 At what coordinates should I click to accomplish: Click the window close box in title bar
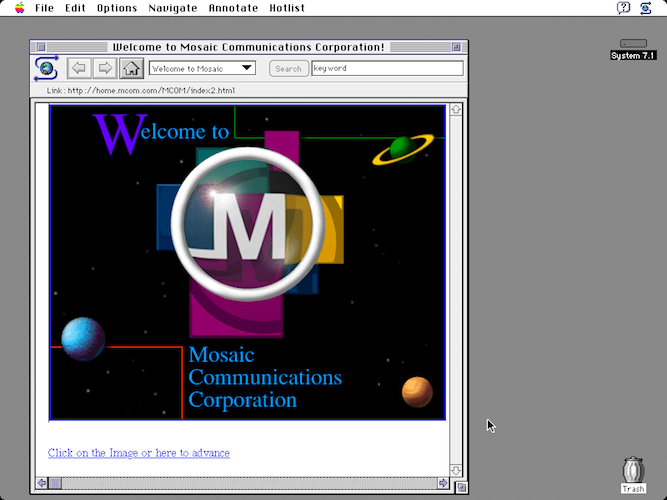click(x=41, y=47)
